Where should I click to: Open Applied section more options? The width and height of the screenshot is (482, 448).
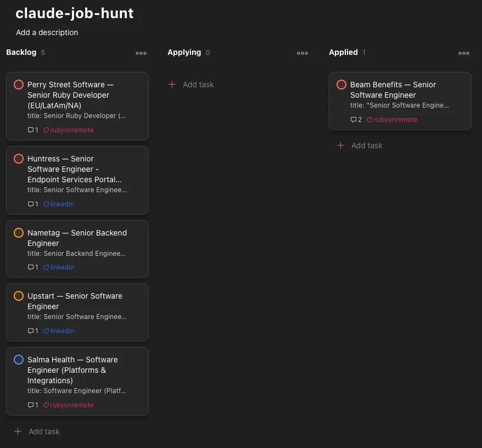coord(464,53)
